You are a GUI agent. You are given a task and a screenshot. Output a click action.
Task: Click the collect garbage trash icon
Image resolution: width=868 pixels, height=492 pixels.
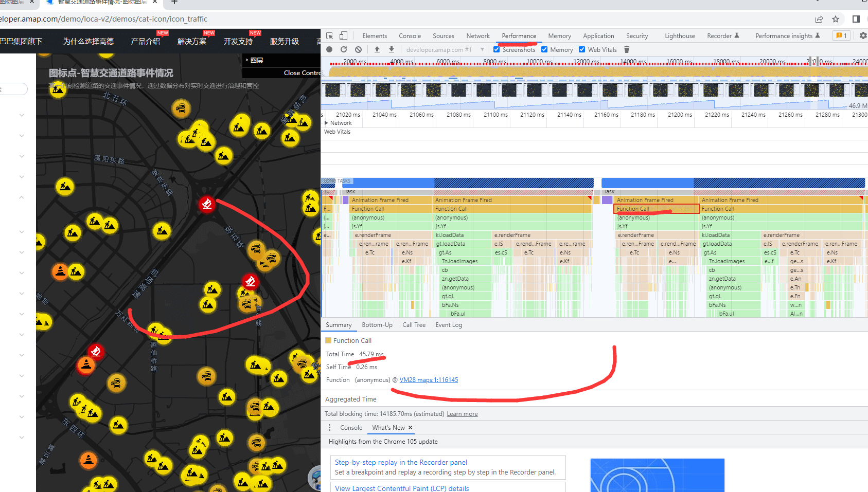[x=627, y=50]
